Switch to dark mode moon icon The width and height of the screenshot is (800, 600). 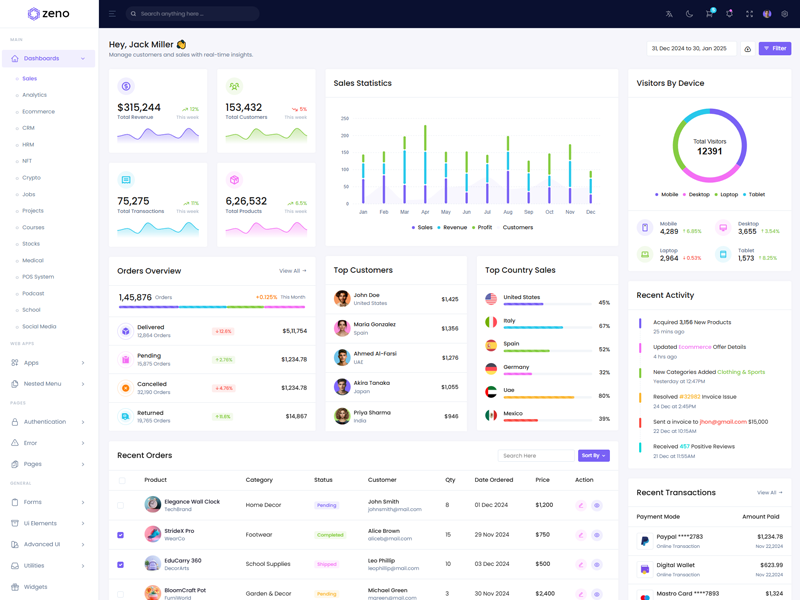[689, 14]
